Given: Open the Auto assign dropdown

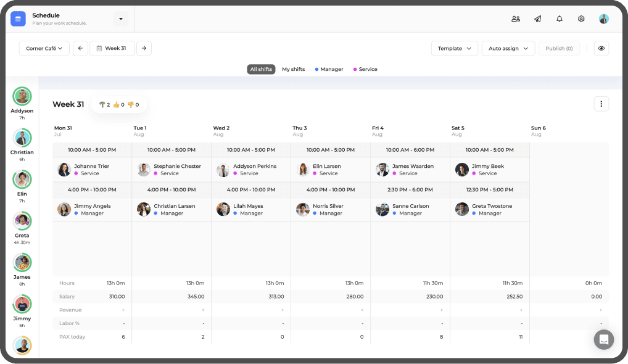Looking at the screenshot, I should click(x=508, y=49).
